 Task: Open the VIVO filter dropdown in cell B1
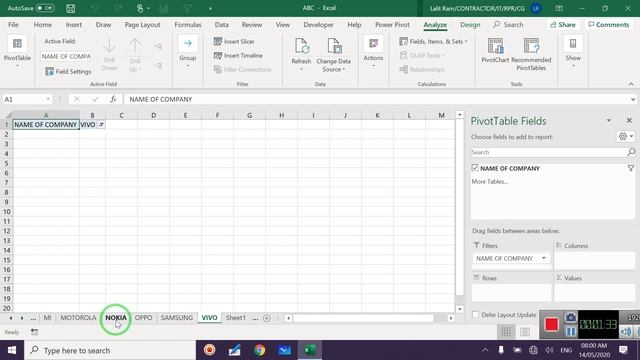click(101, 124)
